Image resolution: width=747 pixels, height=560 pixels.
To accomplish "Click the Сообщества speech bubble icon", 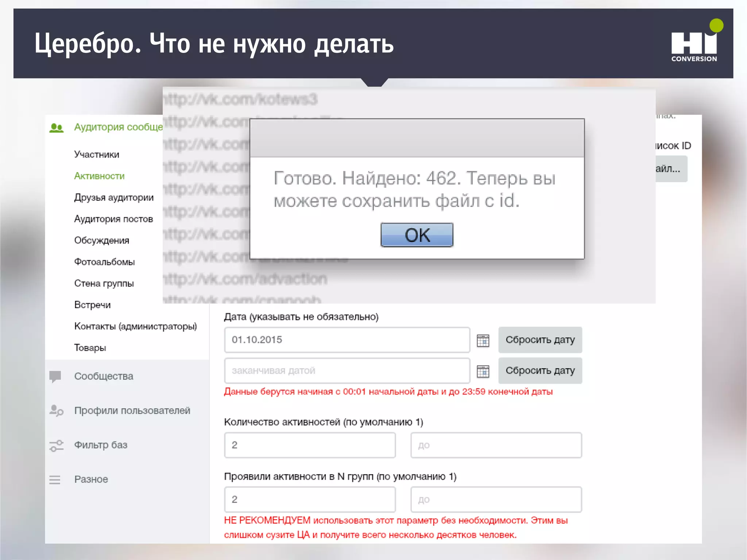I will (55, 377).
